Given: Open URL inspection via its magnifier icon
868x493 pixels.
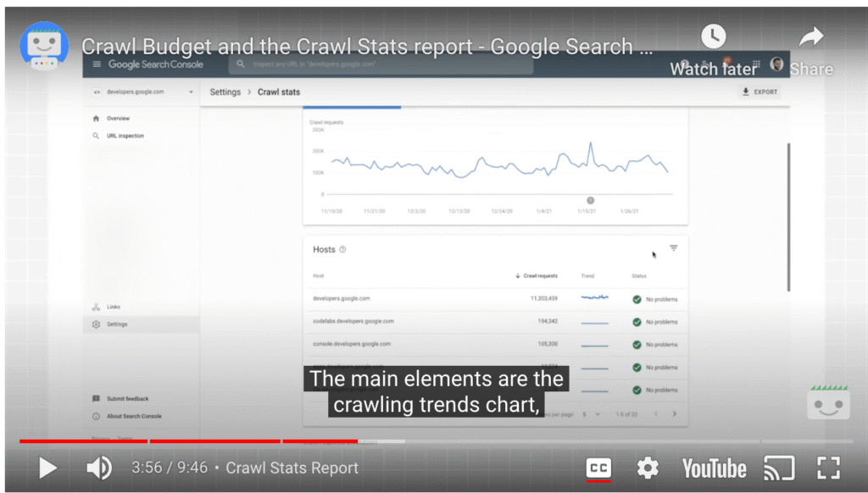Looking at the screenshot, I should pyautogui.click(x=97, y=136).
